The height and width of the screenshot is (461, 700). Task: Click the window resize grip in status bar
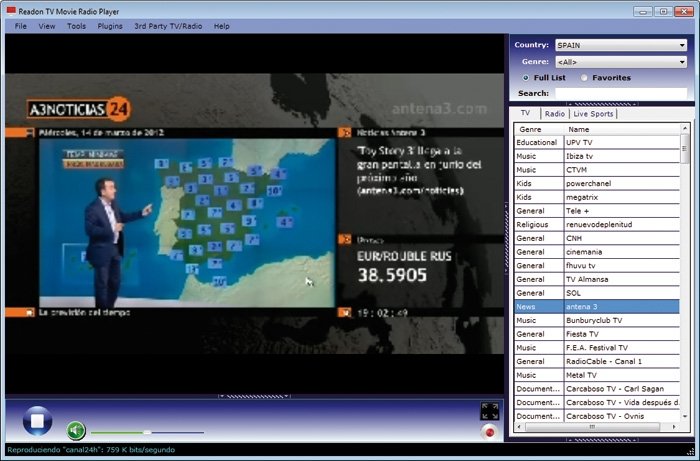click(690, 451)
